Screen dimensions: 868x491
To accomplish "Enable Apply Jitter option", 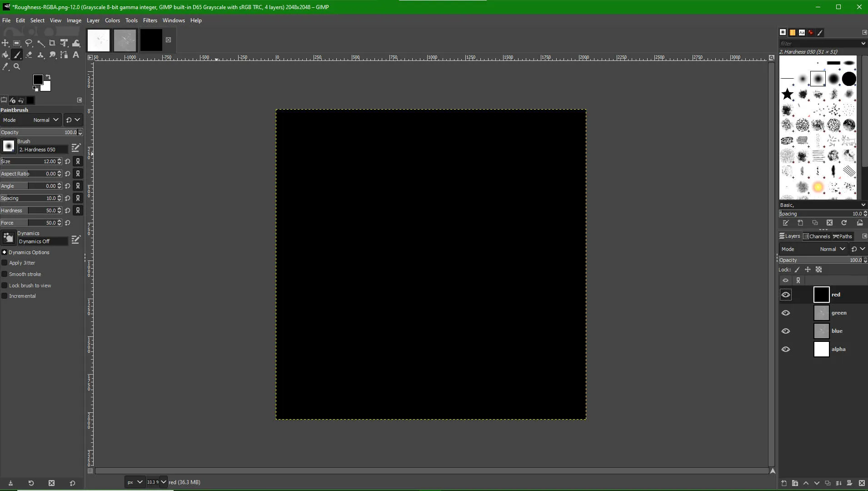I will (5, 263).
